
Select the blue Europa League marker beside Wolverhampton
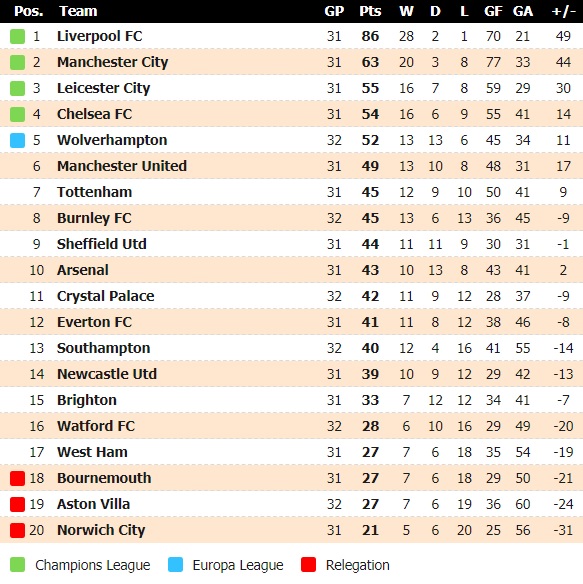tap(17, 140)
